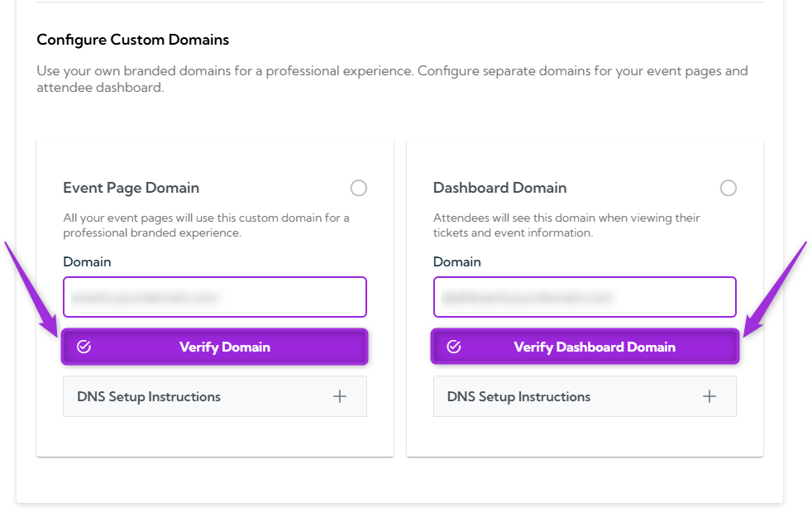Click the Event Page Domain title text

pos(131,188)
